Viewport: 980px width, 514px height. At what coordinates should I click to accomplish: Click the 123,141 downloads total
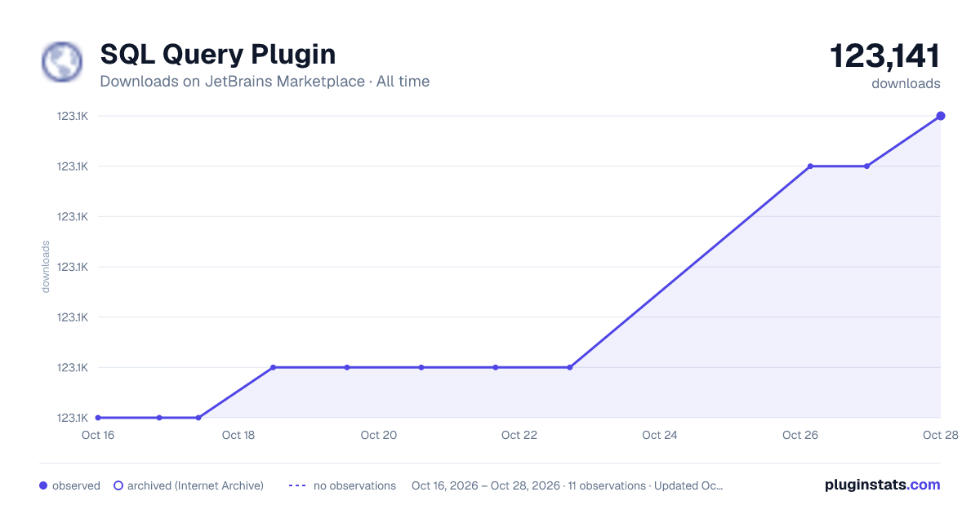click(x=884, y=56)
